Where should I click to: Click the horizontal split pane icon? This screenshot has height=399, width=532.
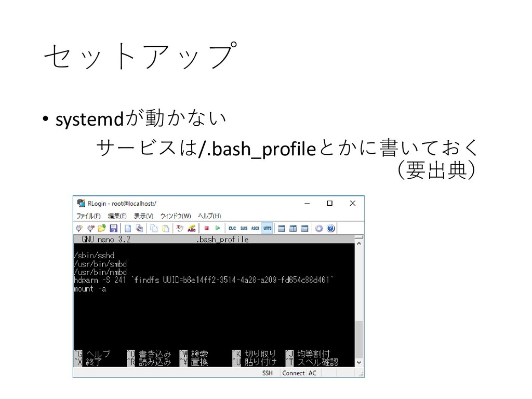pos(282,229)
